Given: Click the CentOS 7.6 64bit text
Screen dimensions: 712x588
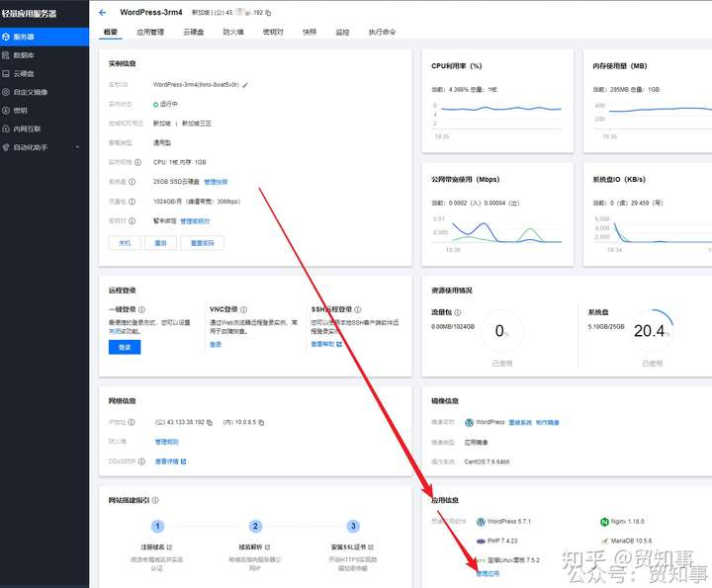Looking at the screenshot, I should point(487,462).
